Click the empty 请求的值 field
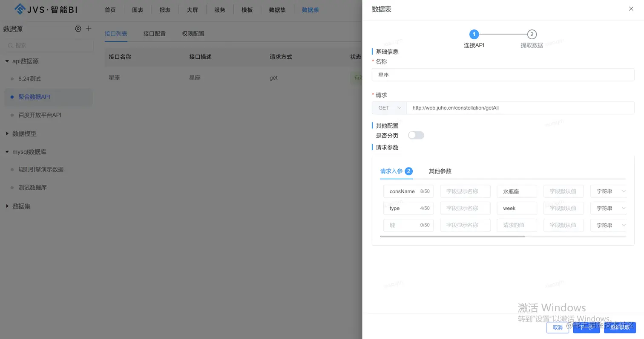Screen dimensions: 644x339 (517, 225)
